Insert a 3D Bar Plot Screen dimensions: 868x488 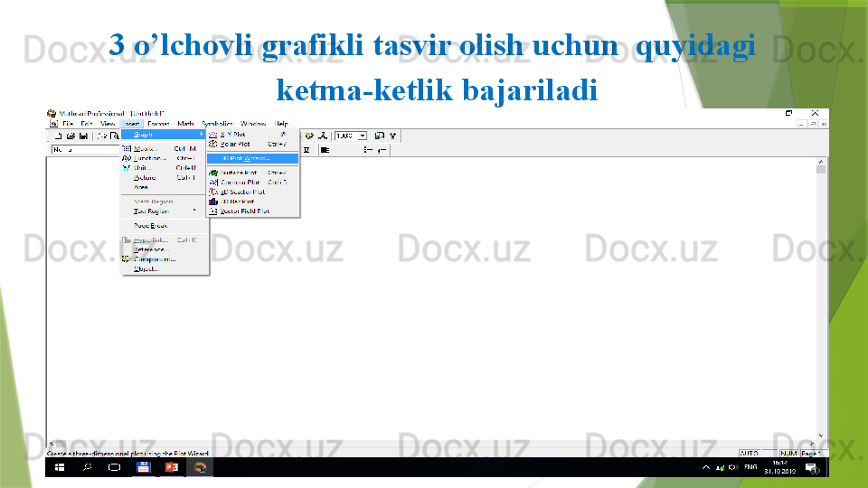(238, 202)
